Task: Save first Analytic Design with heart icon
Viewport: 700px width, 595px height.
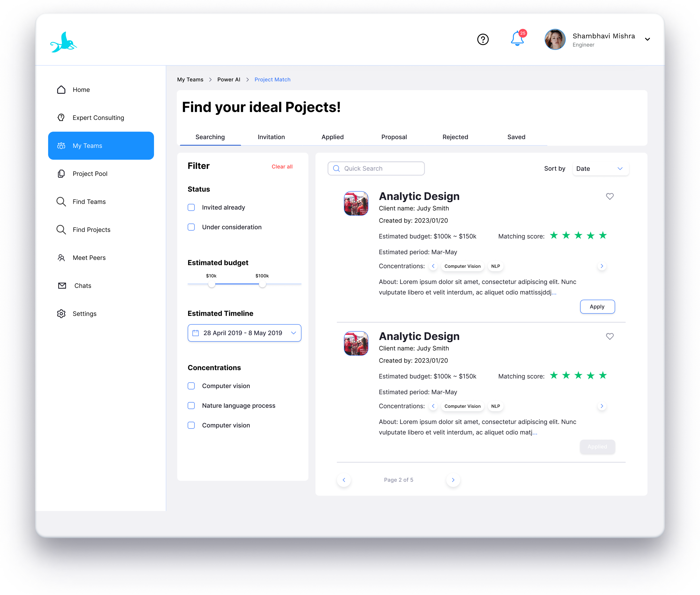Action: [610, 196]
